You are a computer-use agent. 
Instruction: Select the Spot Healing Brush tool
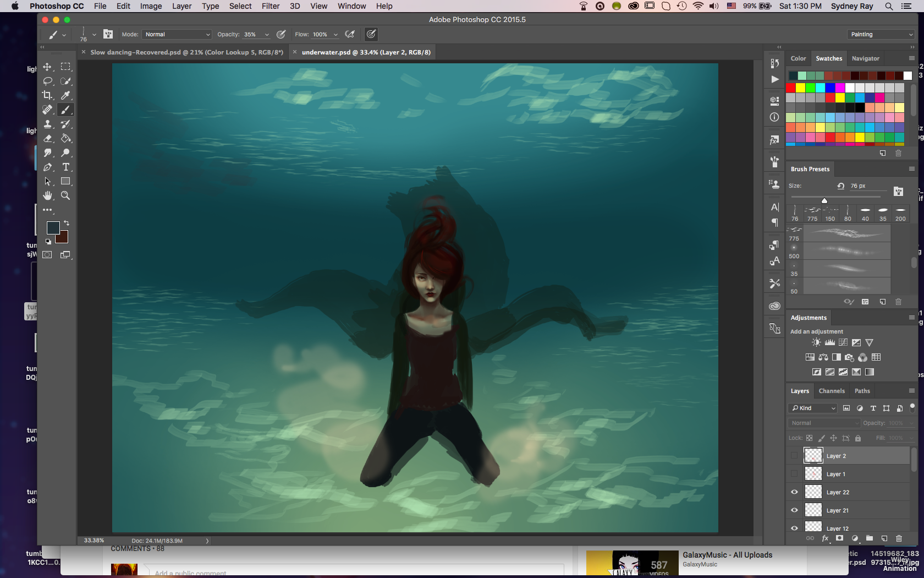coord(48,110)
